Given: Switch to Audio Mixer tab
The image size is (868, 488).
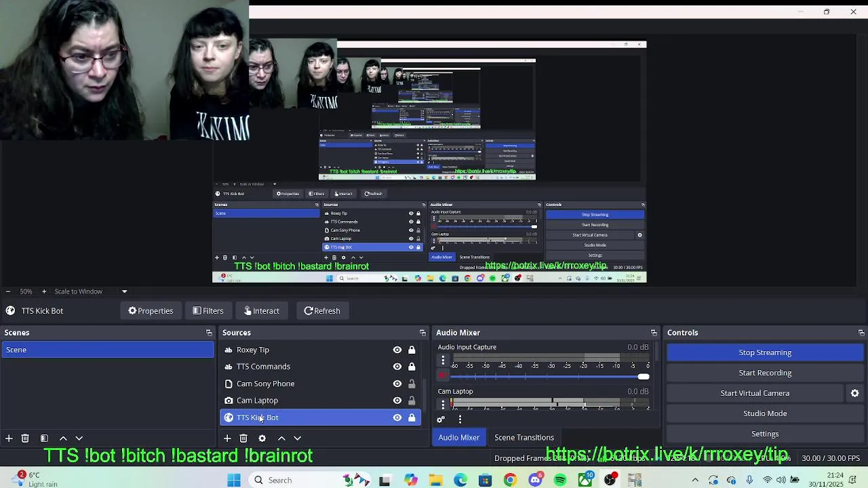Looking at the screenshot, I should (458, 437).
